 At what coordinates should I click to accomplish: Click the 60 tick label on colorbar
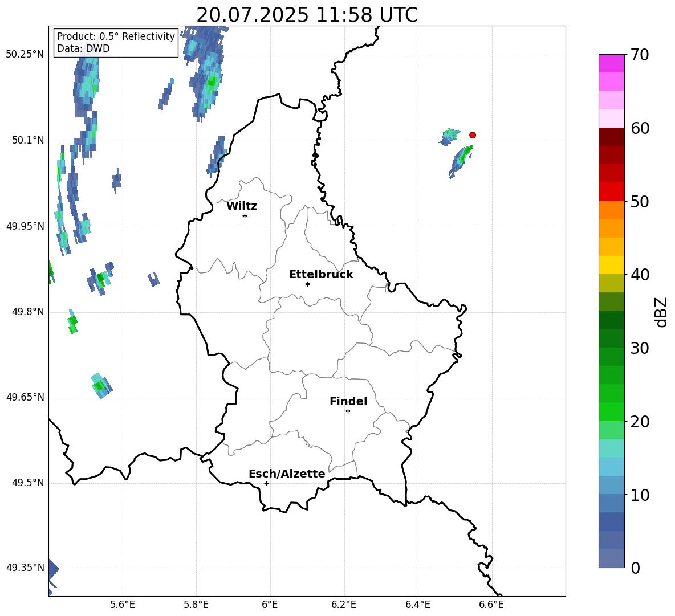tap(640, 128)
